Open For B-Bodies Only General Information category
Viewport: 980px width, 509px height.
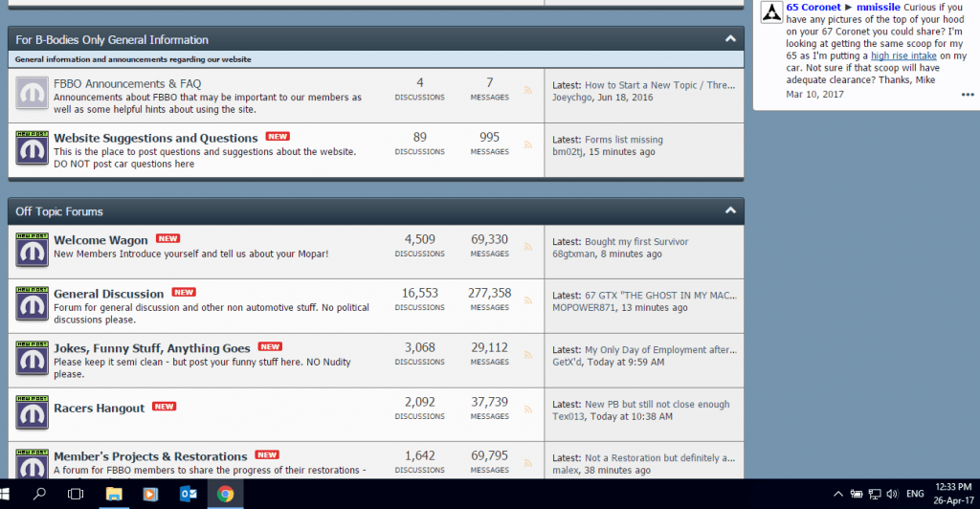tap(112, 40)
